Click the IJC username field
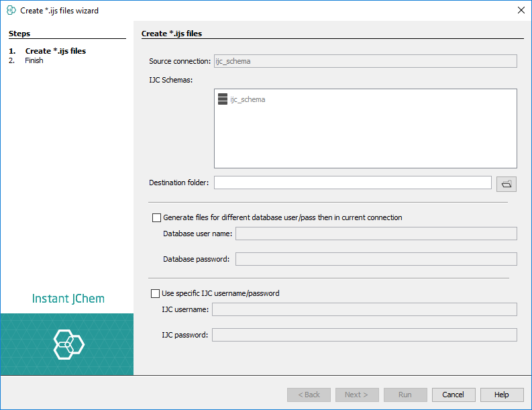The height and width of the screenshot is (410, 532). (364, 309)
